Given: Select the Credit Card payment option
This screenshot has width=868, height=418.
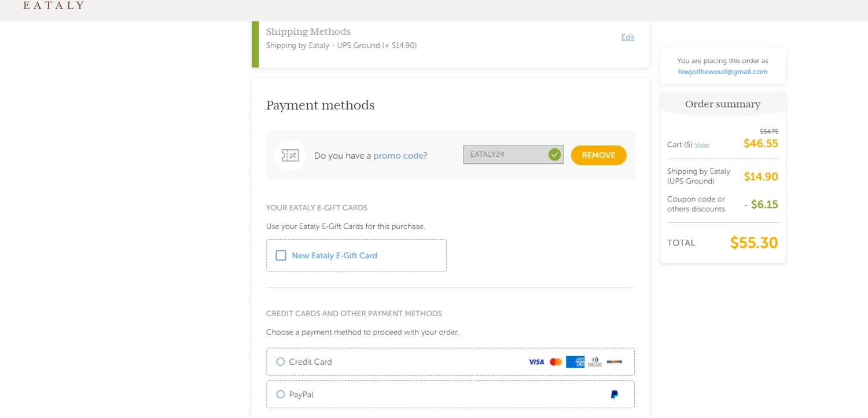Looking at the screenshot, I should coord(281,362).
